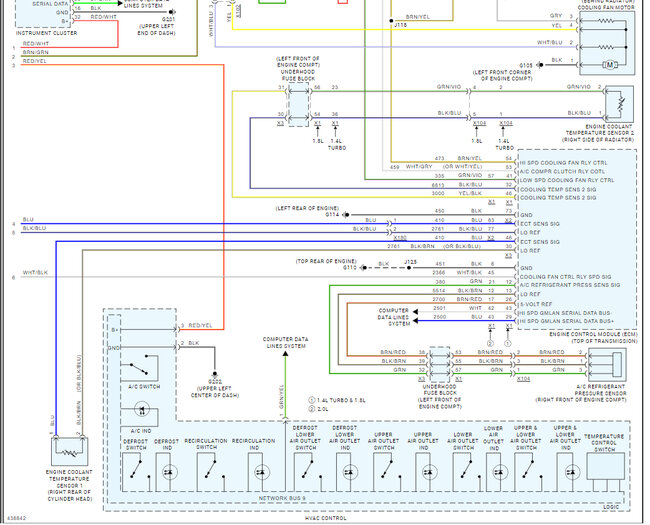
Task: Click Upper & Lower Air Outlet Switch symbol
Action: [x=528, y=471]
